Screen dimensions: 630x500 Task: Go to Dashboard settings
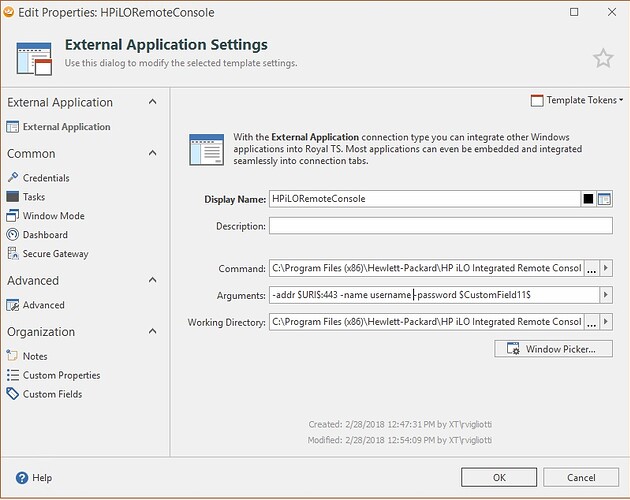point(45,235)
